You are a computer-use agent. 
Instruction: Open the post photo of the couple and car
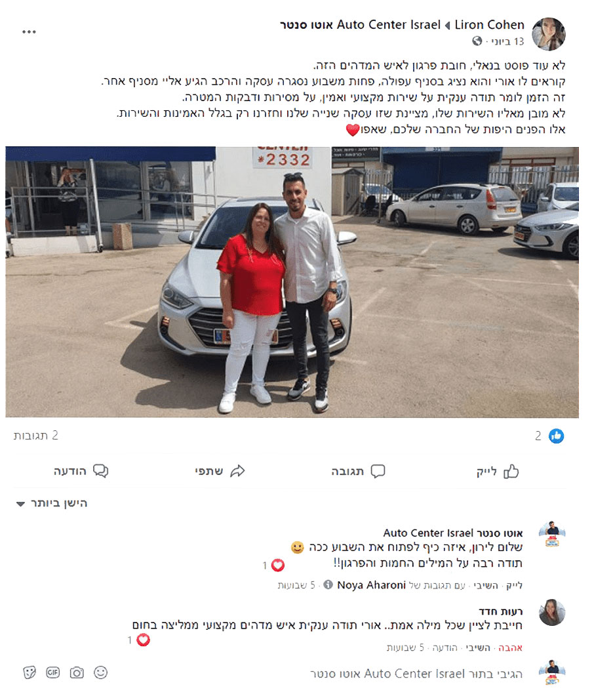pyautogui.click(x=292, y=282)
